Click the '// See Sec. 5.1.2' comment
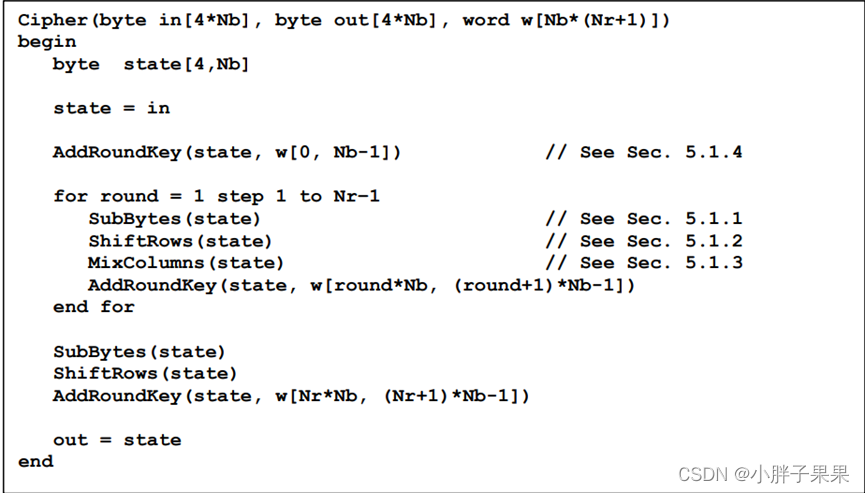Screen dimensions: 865x493 [x=644, y=241]
